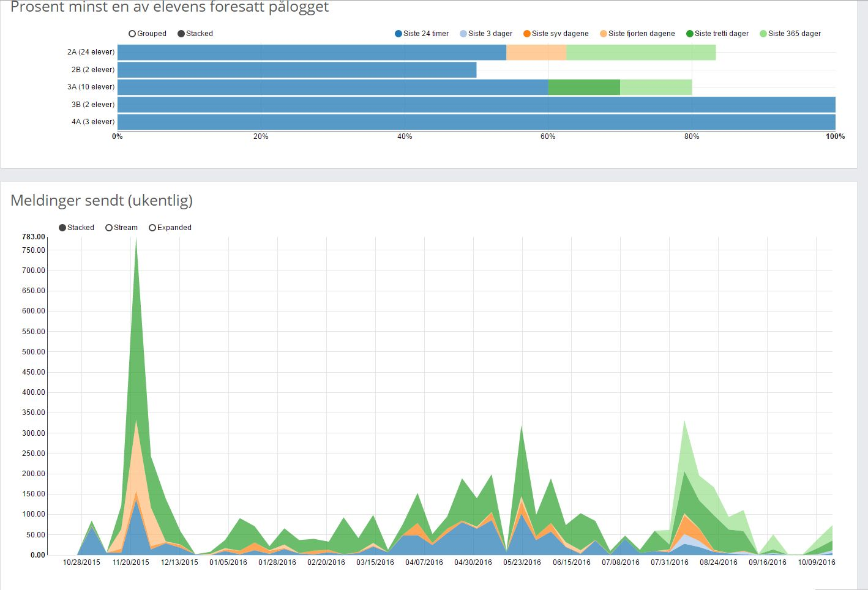This screenshot has height=590, width=868.
Task: Click the 04/30/2016 date axis label
Action: tap(473, 562)
